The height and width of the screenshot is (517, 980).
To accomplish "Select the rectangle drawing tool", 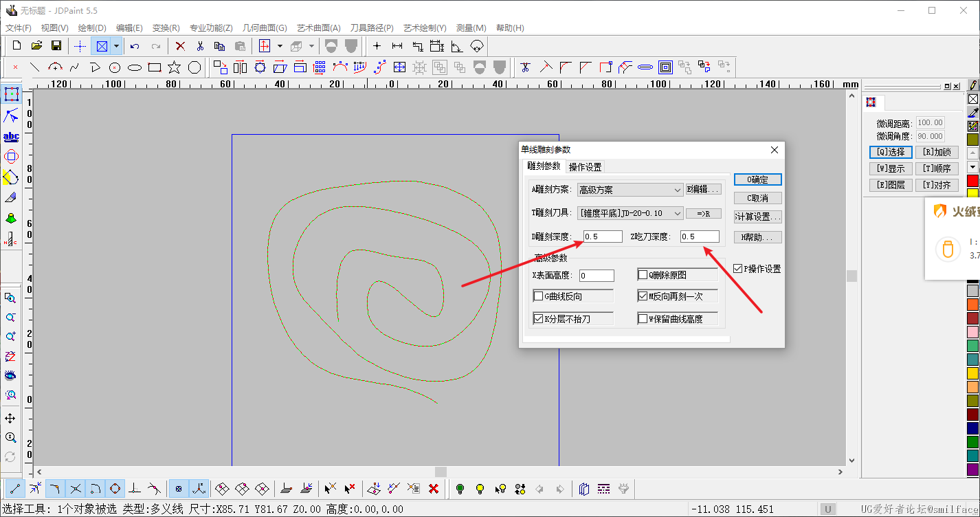I will (155, 67).
